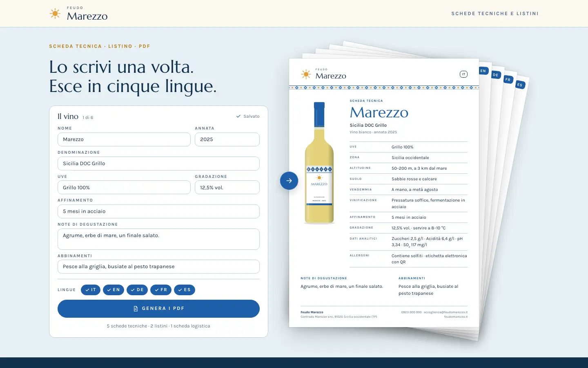Screen dimensions: 588x368
Task: Click the Uve field showing Grillo 100%
Action: coord(124,187)
